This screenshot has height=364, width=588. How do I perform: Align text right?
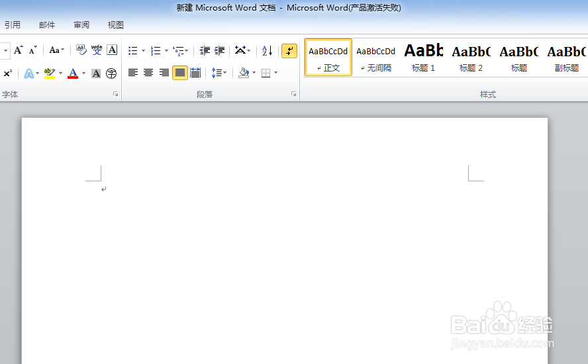pyautogui.click(x=164, y=72)
